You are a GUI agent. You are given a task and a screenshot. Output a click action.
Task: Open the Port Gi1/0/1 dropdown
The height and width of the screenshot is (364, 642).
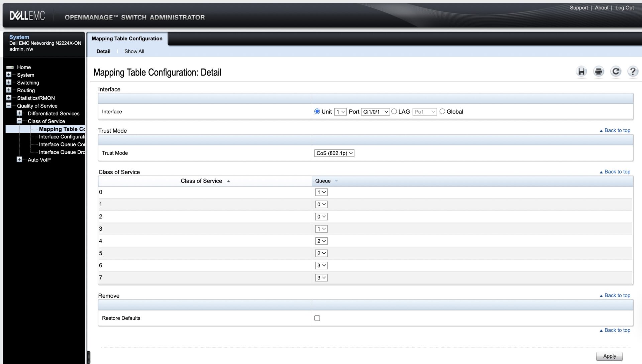pos(375,112)
